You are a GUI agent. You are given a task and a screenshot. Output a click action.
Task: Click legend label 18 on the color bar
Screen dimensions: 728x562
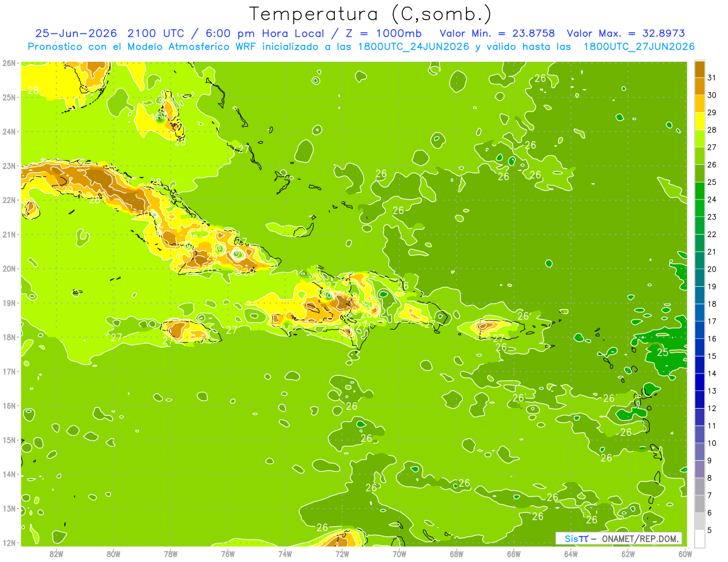712,304
